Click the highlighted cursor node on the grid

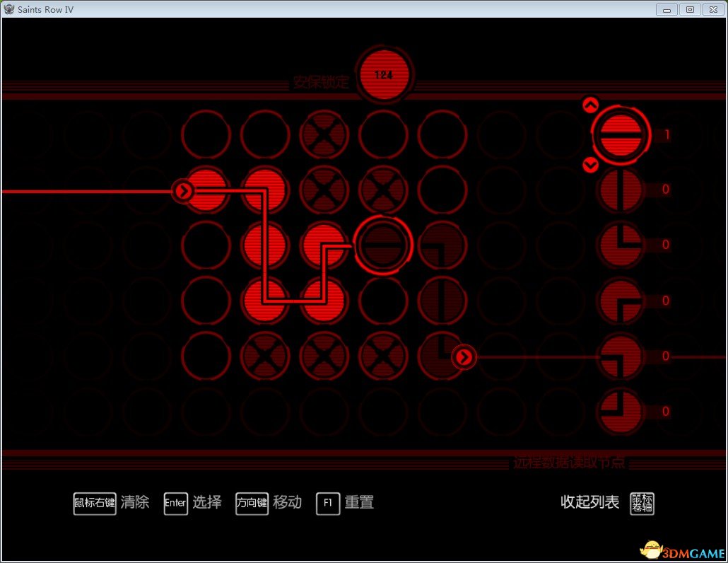pyautogui.click(x=383, y=245)
